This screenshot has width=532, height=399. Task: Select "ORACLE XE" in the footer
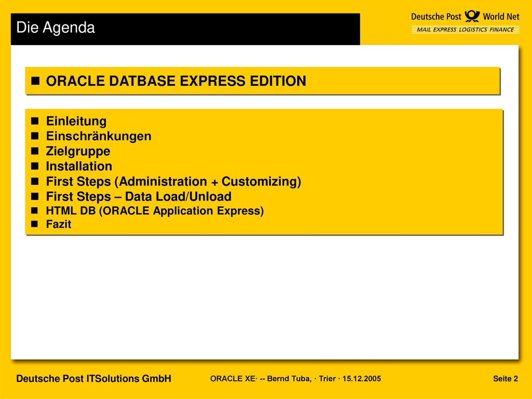tap(233, 379)
